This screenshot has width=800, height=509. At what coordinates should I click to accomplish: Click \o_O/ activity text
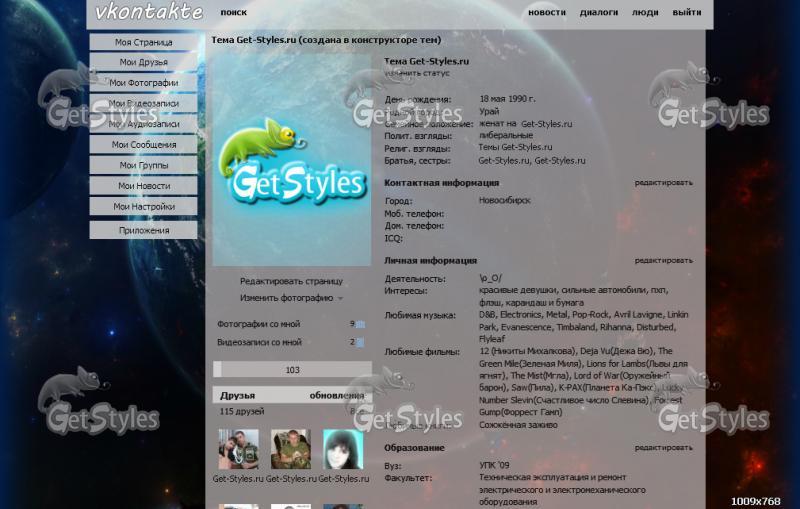490,278
